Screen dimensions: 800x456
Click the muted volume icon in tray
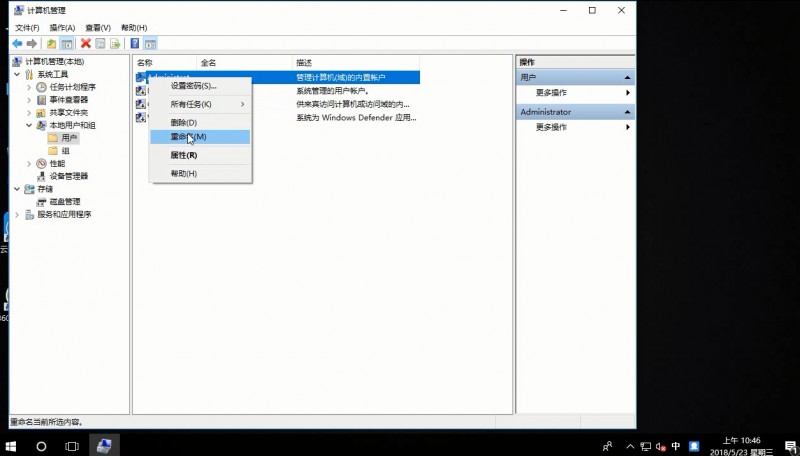coord(661,446)
